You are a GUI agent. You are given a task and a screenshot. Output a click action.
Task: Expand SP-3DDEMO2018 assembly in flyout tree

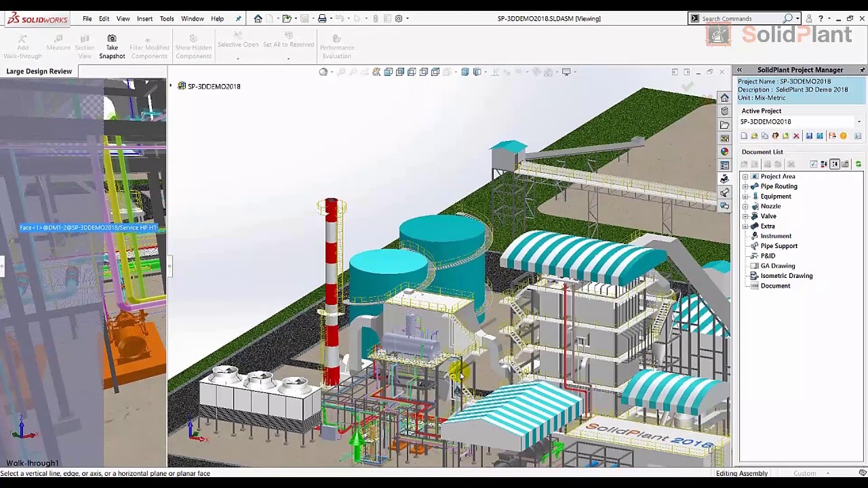tap(171, 86)
